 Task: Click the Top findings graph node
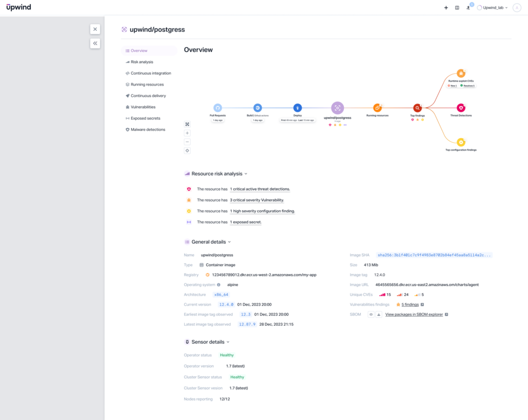click(417, 108)
